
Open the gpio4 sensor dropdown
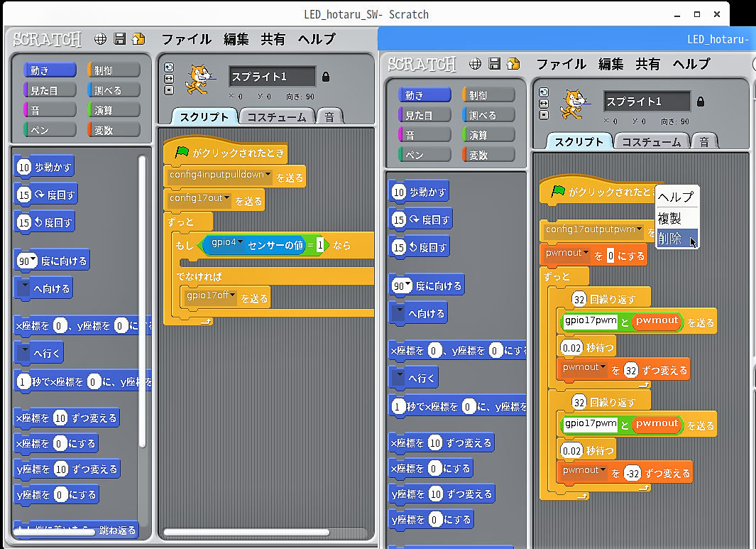(x=240, y=242)
